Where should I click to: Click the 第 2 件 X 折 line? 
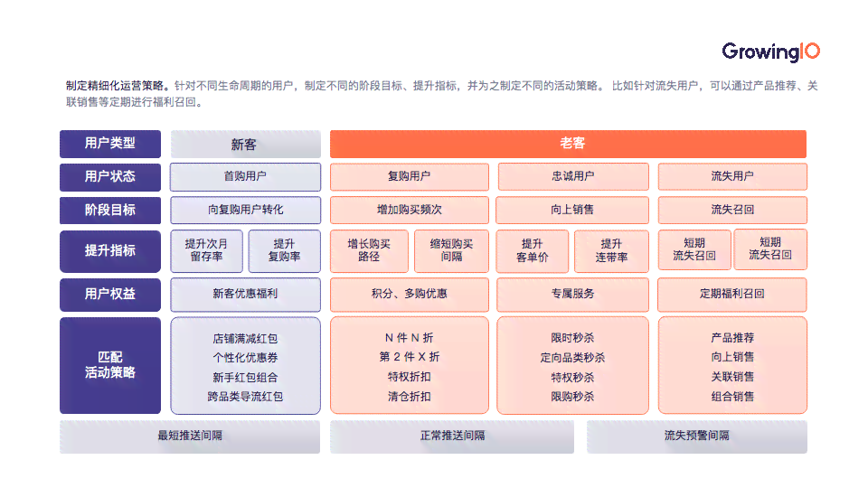pos(409,358)
